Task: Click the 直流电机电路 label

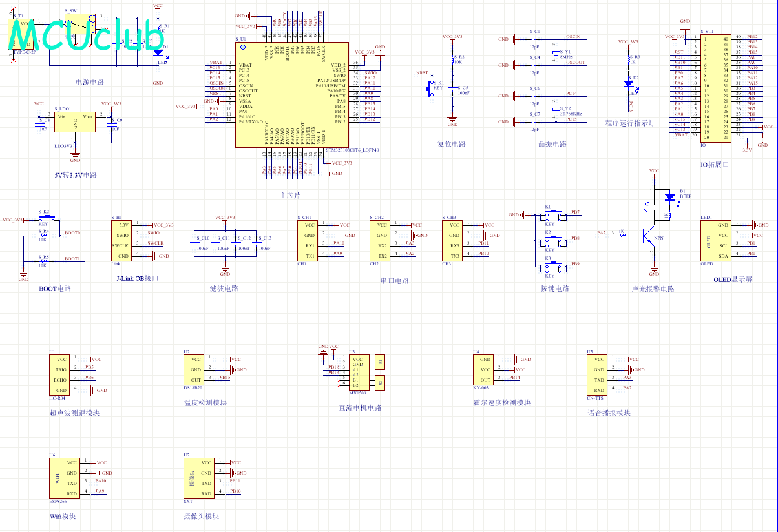Action: click(360, 407)
